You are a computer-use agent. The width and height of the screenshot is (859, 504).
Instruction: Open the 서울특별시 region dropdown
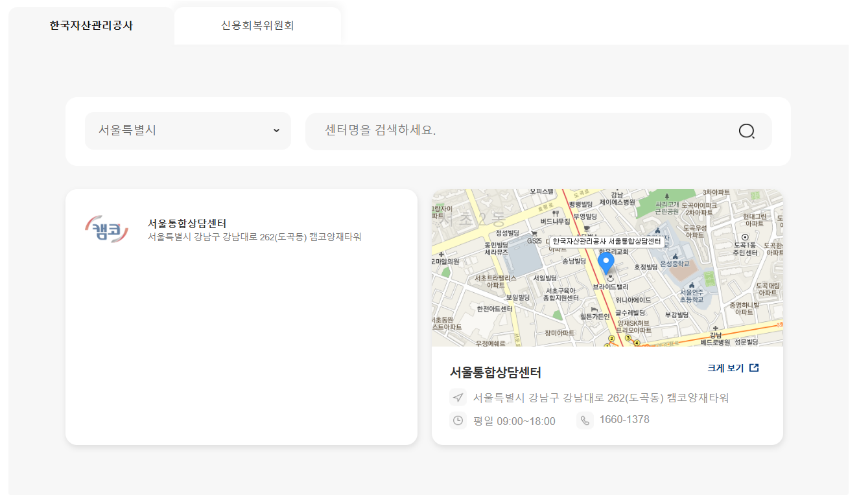[188, 131]
